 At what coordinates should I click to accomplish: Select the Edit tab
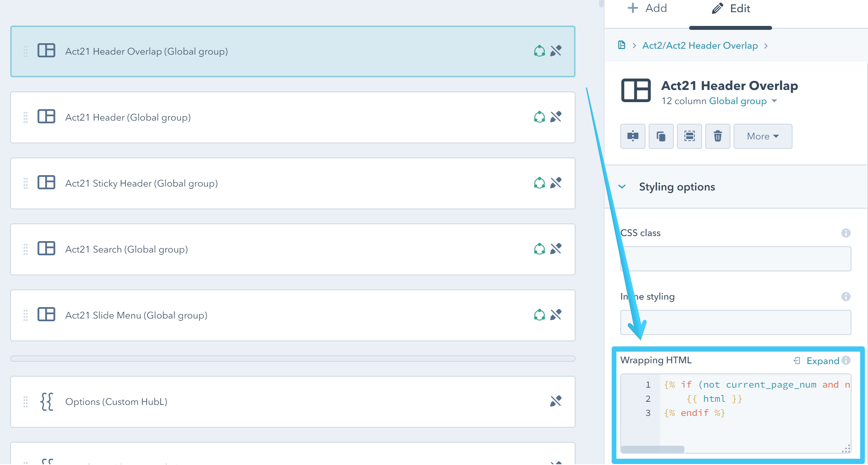pyautogui.click(x=731, y=9)
